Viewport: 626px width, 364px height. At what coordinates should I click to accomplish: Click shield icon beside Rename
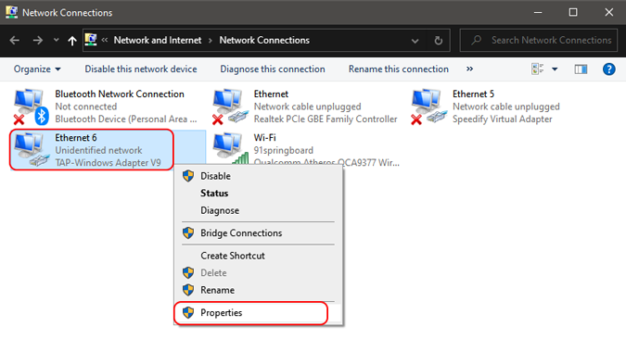pyautogui.click(x=188, y=290)
